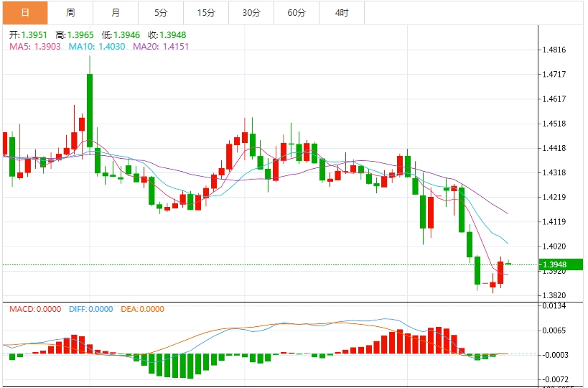
Task: Click the MA20: 1.4151 label
Action: click(161, 47)
